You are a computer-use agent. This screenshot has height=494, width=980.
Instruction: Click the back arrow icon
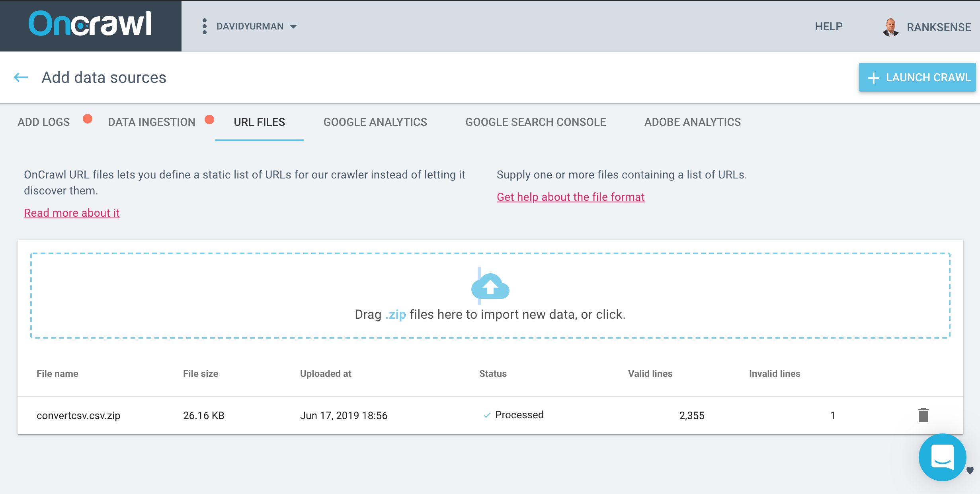[x=21, y=77]
